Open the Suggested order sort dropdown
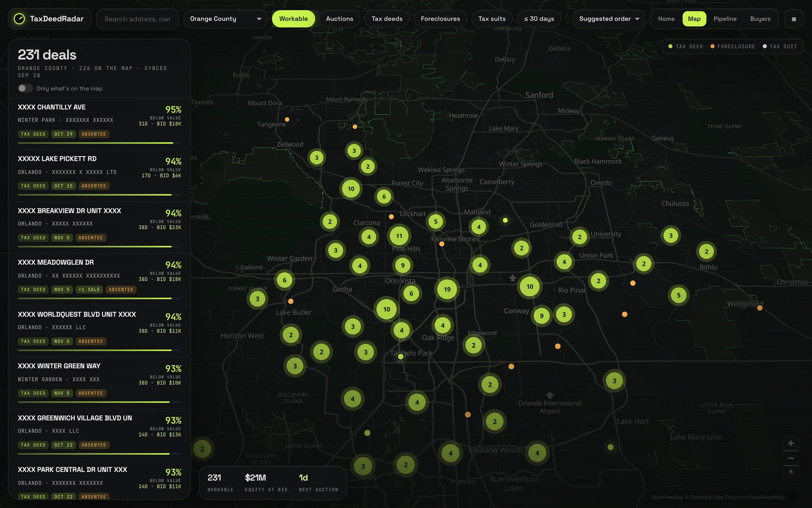The height and width of the screenshot is (508, 812). (609, 19)
